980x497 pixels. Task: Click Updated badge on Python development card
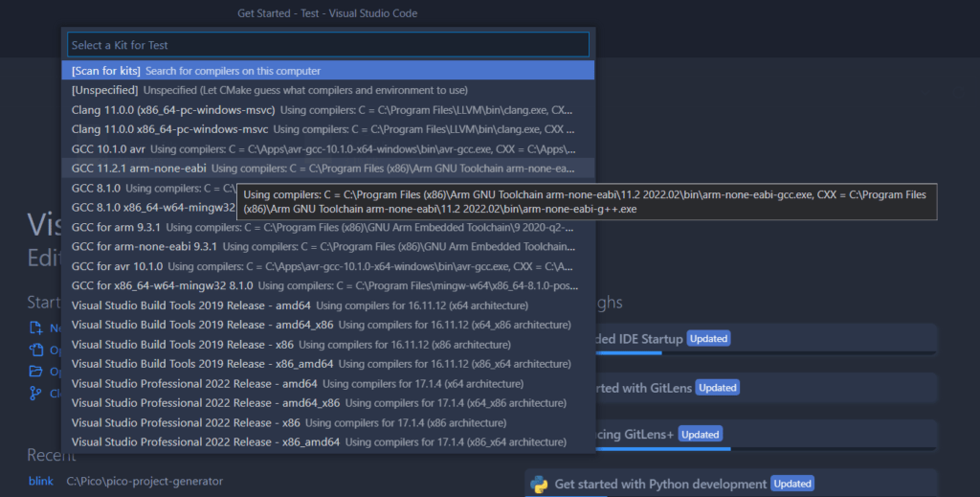792,484
